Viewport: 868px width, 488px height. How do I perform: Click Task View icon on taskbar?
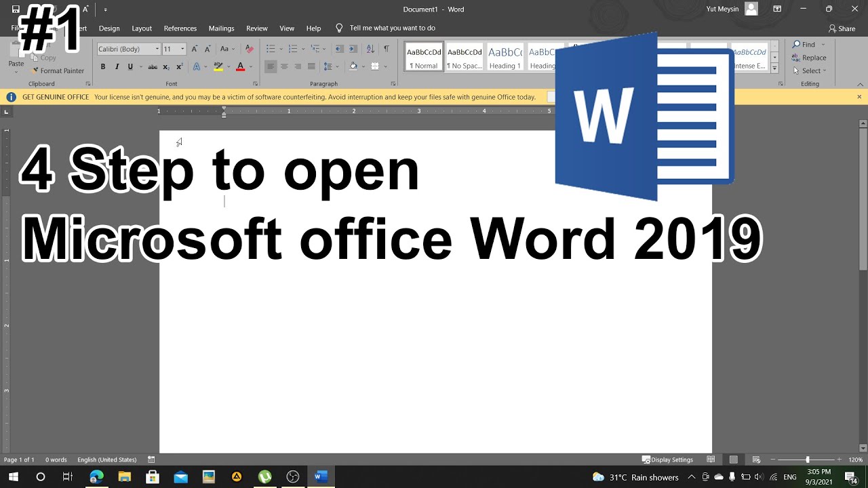point(67,477)
